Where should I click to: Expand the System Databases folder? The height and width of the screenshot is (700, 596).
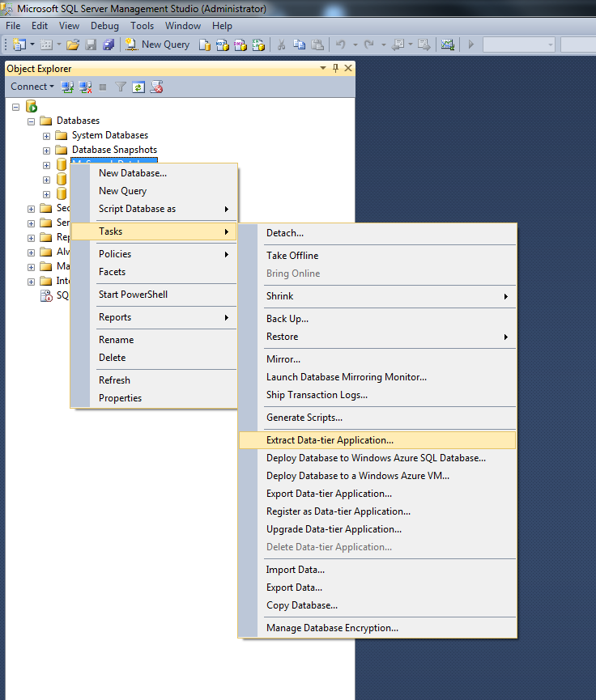(46, 136)
